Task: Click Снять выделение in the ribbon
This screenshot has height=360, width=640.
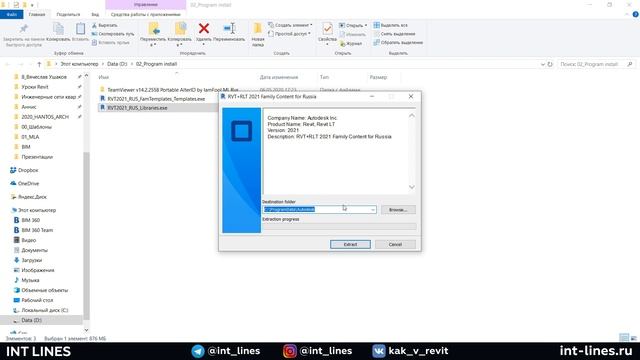Action: (x=394, y=34)
